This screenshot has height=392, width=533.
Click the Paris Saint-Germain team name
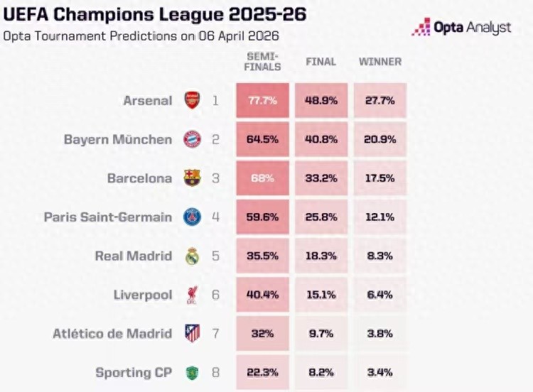point(108,217)
